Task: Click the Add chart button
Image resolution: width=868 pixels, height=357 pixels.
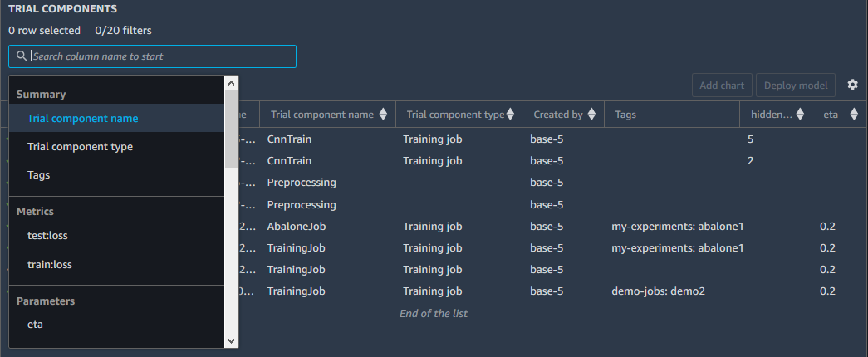Action: (722, 86)
